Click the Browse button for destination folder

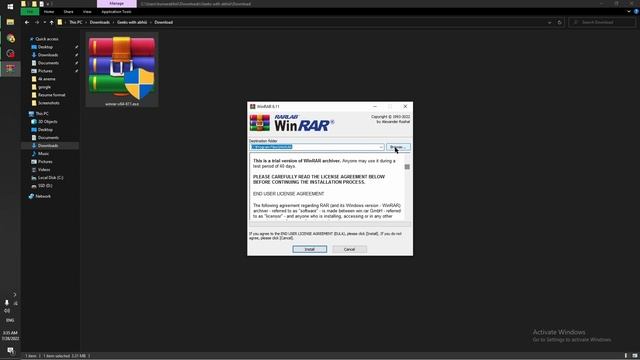398,147
